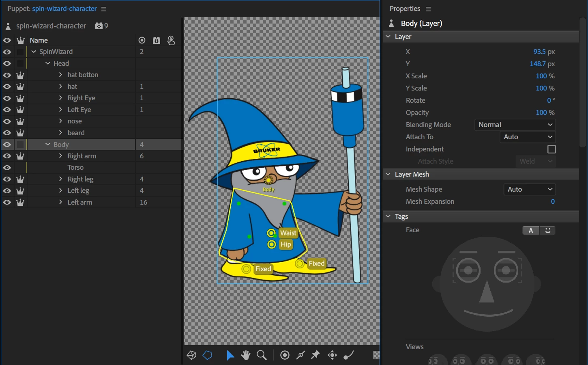Expand the Right arm layer group
The height and width of the screenshot is (365, 588).
60,156
